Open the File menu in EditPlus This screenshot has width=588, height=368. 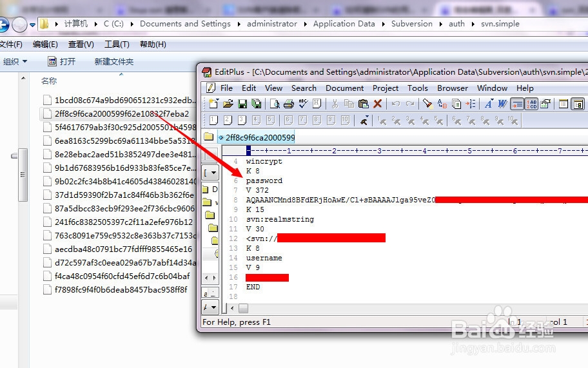click(226, 88)
